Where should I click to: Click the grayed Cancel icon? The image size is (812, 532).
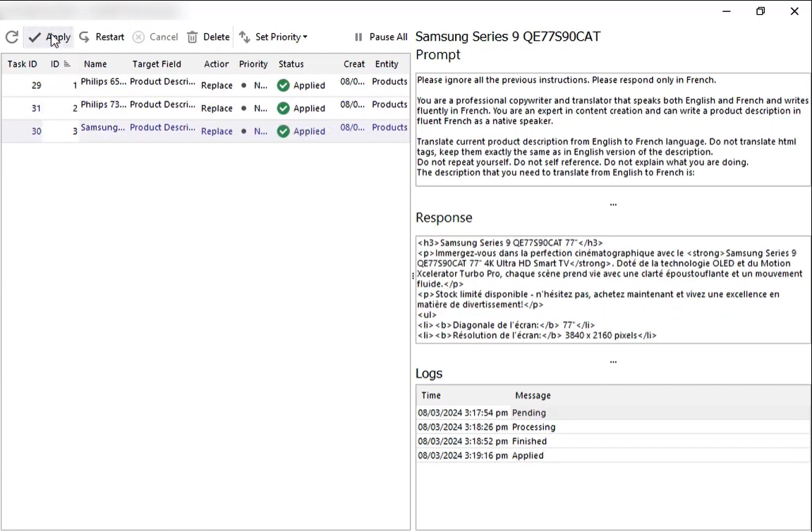point(138,37)
